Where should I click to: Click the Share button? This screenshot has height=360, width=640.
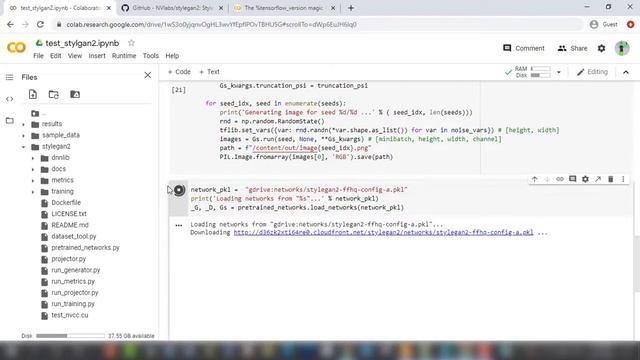pos(572,48)
